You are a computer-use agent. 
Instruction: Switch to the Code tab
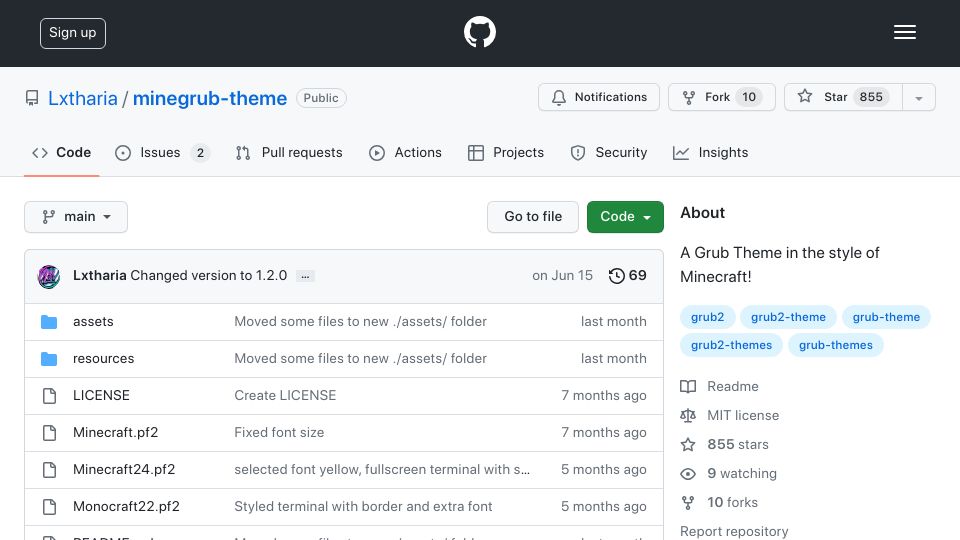point(61,152)
